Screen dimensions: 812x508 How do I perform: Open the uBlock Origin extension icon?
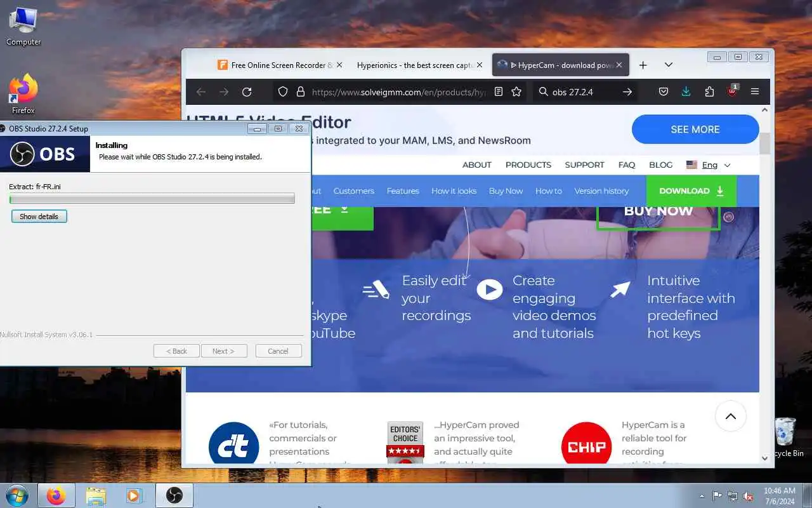pos(732,91)
